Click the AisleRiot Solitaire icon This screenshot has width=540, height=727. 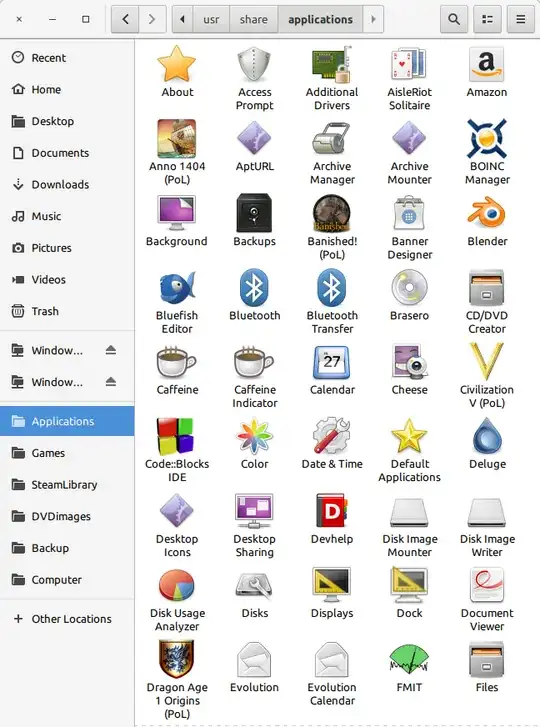click(x=409, y=64)
